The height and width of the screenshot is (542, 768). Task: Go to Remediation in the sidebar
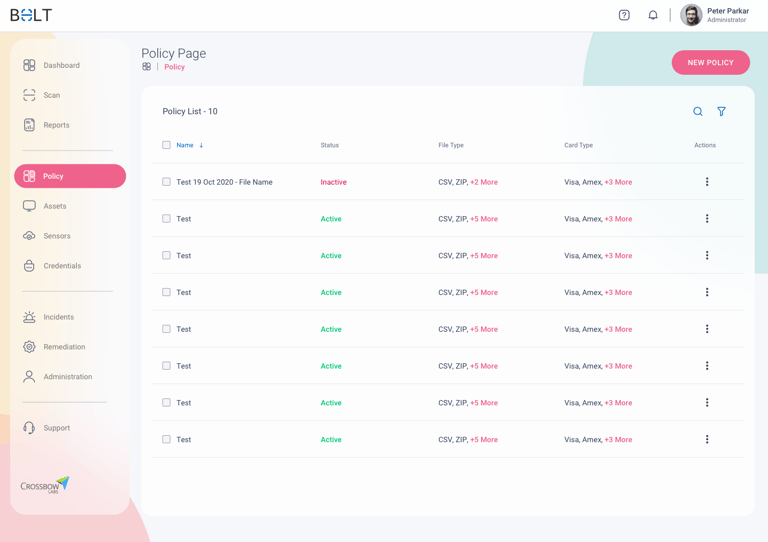coord(64,347)
